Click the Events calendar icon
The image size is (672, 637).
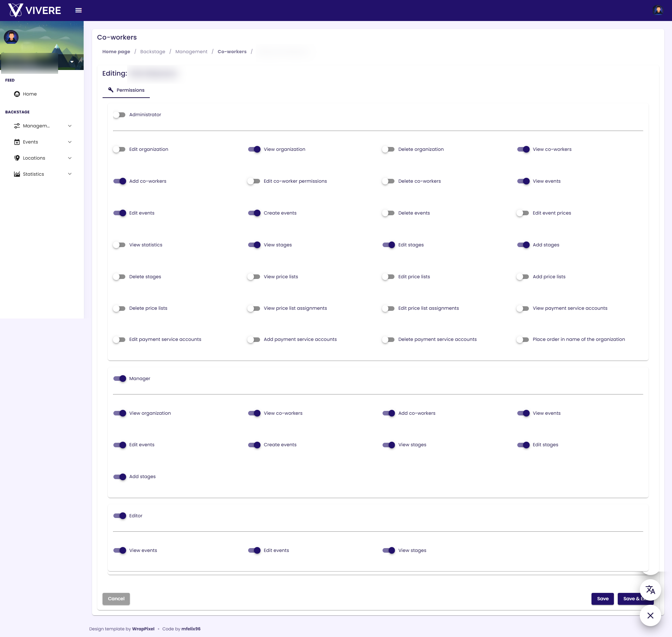click(17, 142)
